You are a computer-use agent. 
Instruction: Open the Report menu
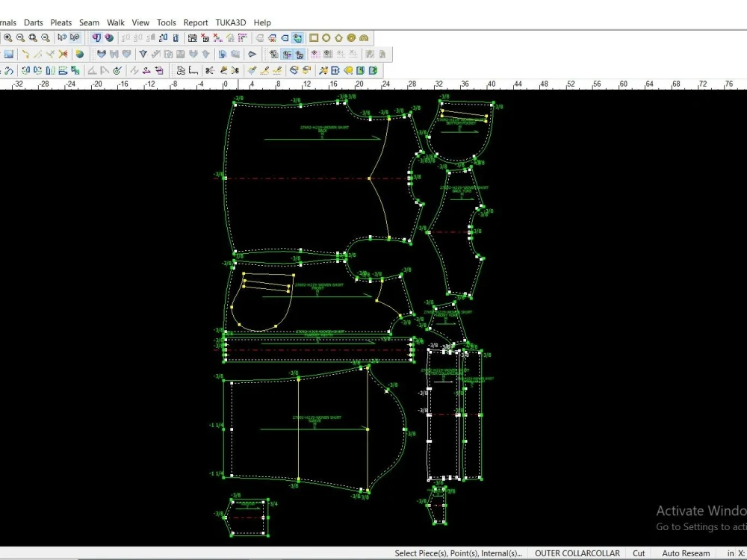pos(195,22)
